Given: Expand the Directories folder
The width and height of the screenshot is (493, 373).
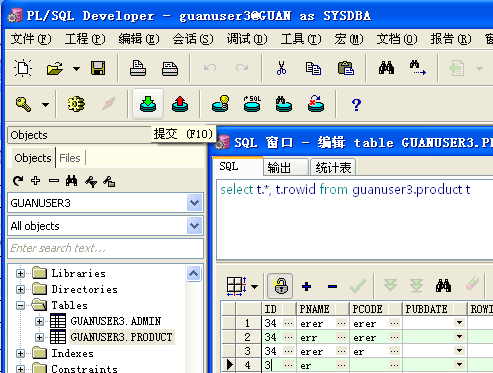Looking at the screenshot, I should 20,289.
